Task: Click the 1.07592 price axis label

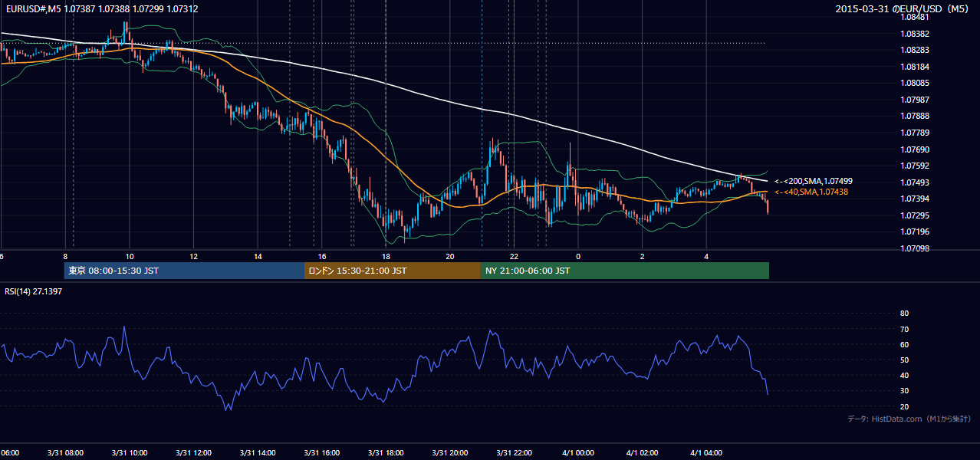Action: click(x=916, y=166)
